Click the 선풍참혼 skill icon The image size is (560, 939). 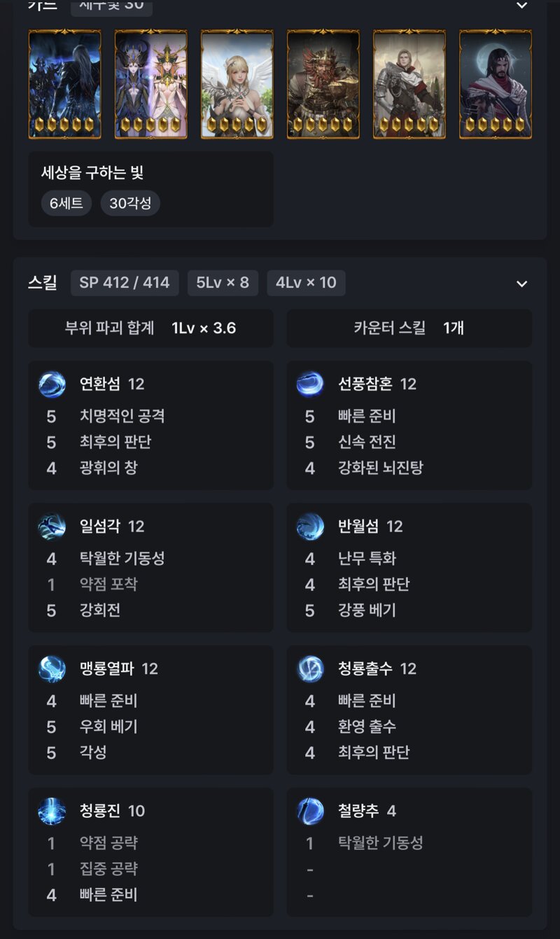(310, 384)
